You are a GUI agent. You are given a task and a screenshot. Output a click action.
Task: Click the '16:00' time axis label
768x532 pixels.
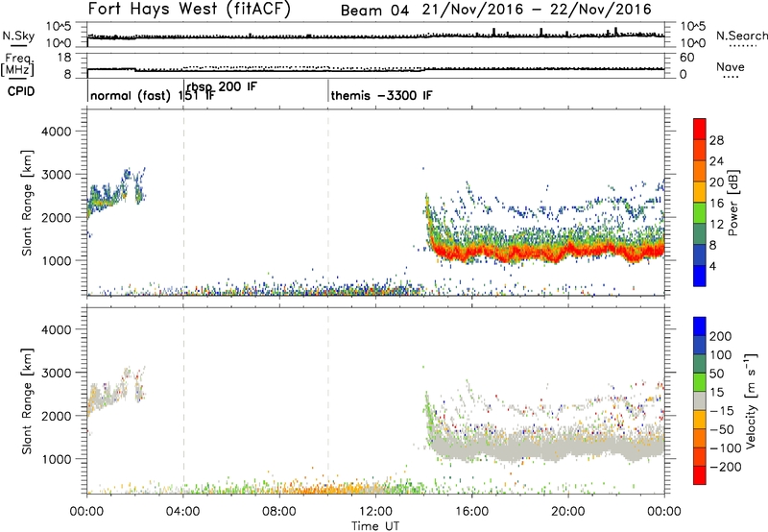471,512
